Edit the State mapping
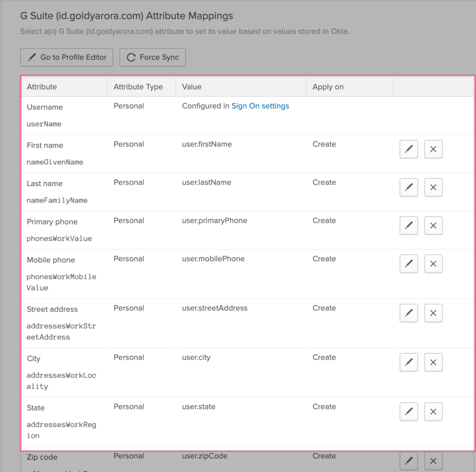Image resolution: width=476 pixels, height=472 pixels. click(409, 412)
